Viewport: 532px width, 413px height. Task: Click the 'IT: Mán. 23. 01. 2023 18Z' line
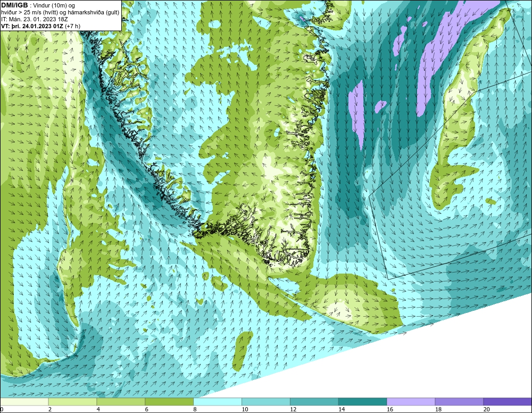pos(34,19)
